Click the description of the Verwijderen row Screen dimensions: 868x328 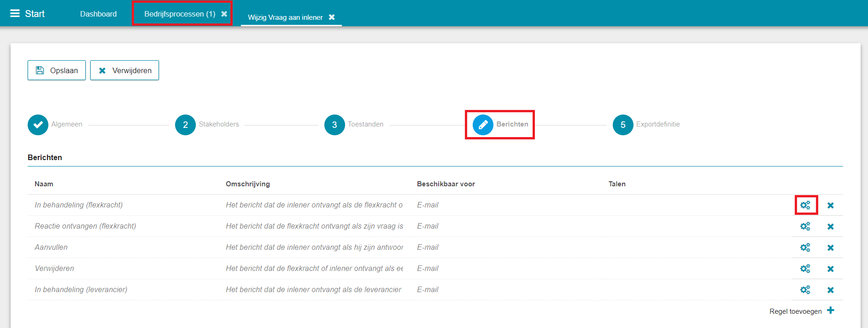(x=314, y=268)
